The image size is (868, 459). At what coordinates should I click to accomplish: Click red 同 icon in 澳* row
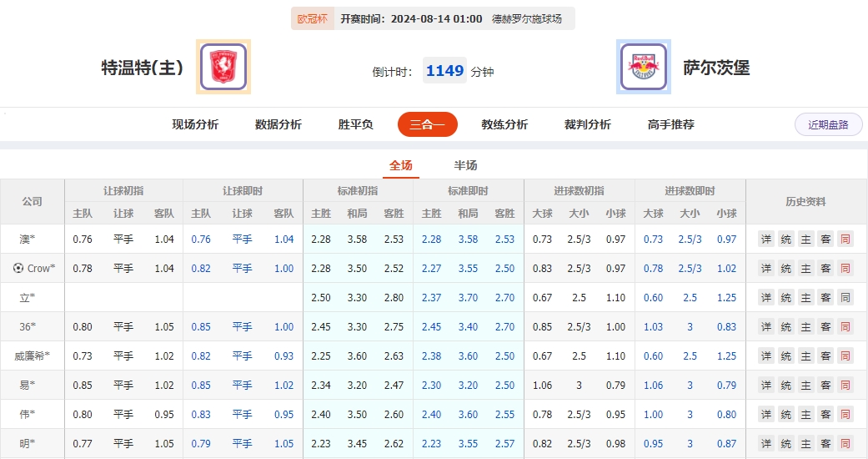pyautogui.click(x=845, y=240)
